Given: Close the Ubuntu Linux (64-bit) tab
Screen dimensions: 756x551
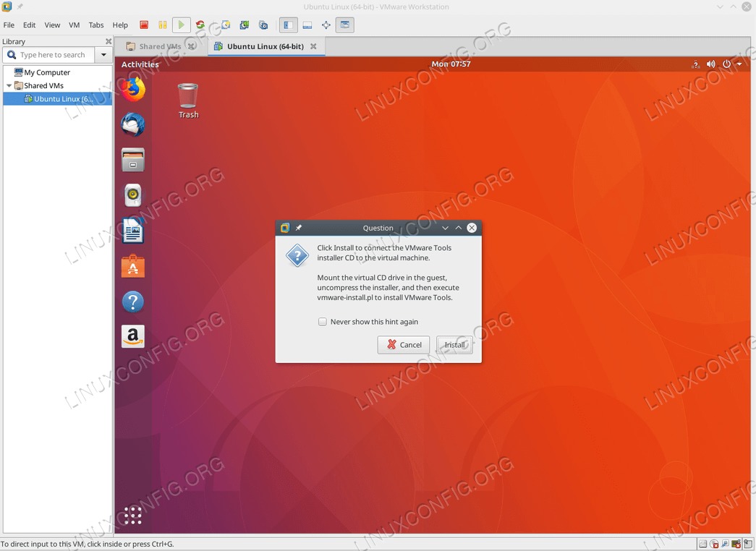Looking at the screenshot, I should point(313,47).
